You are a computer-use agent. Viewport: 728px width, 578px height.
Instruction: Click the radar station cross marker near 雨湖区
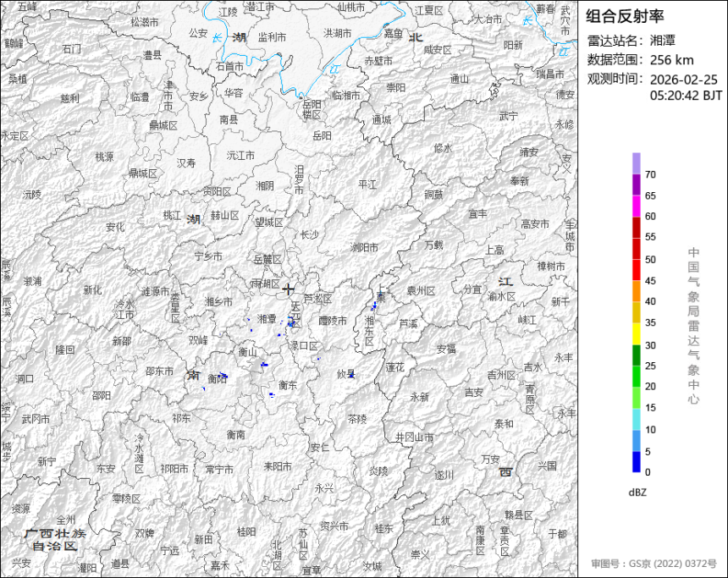pos(289,289)
